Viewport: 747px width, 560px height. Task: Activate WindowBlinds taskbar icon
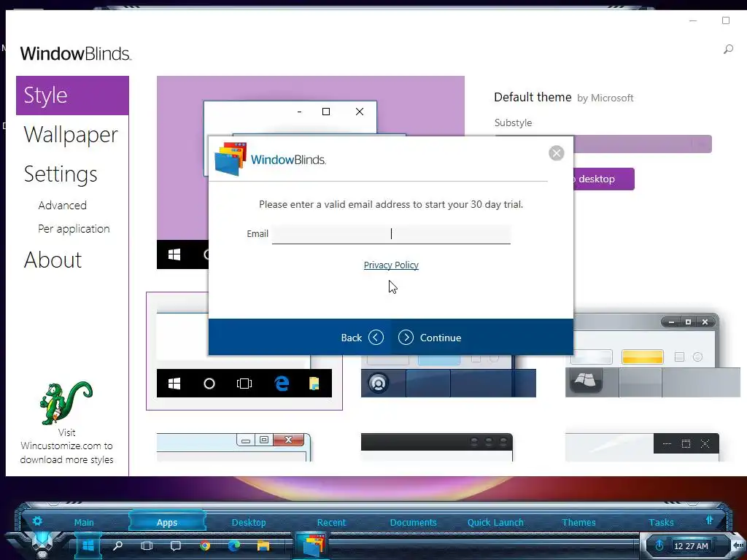pos(312,545)
